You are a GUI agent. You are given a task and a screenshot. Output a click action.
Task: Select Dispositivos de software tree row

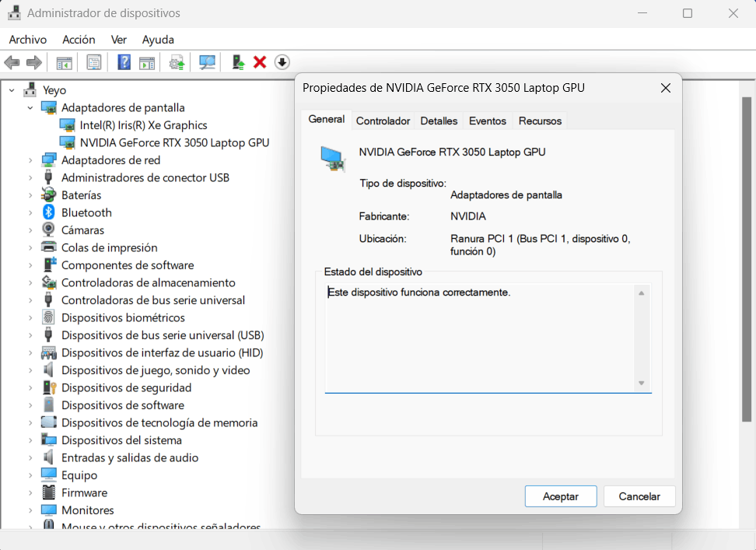(122, 405)
